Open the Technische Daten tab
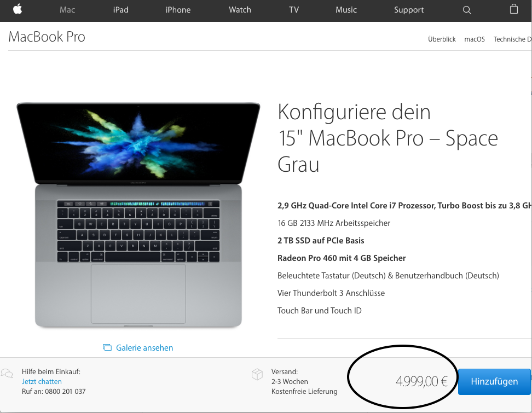 click(x=512, y=39)
